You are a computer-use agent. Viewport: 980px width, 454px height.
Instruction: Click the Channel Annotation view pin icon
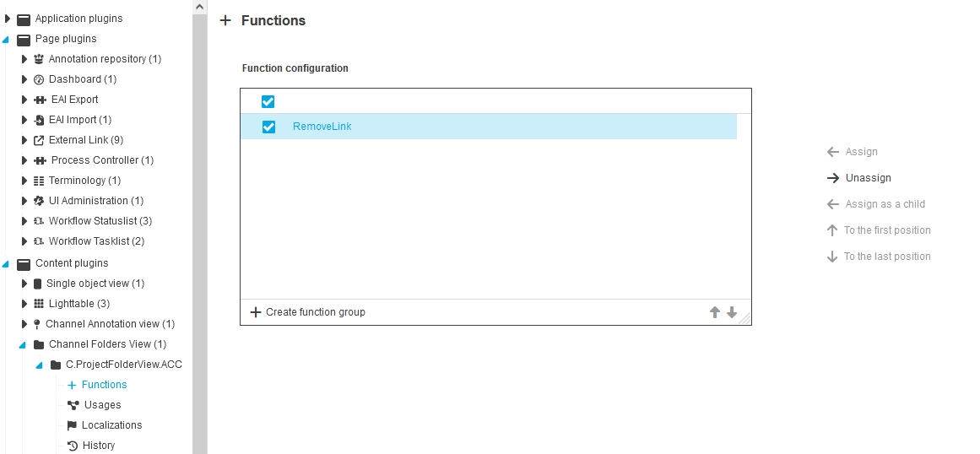[x=37, y=324]
